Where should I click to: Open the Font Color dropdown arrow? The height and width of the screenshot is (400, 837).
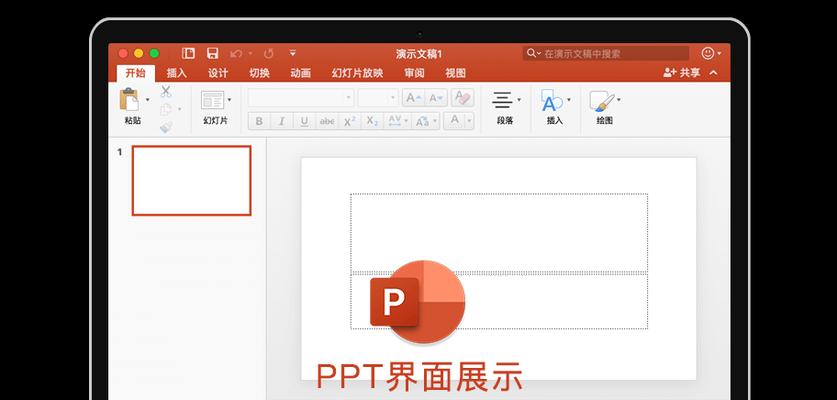coord(469,121)
